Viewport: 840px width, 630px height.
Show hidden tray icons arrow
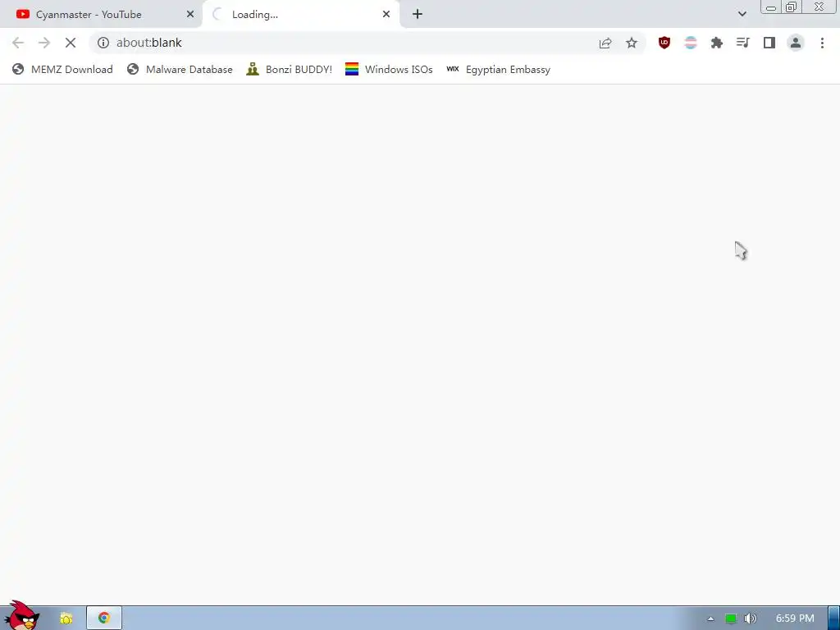pos(710,619)
